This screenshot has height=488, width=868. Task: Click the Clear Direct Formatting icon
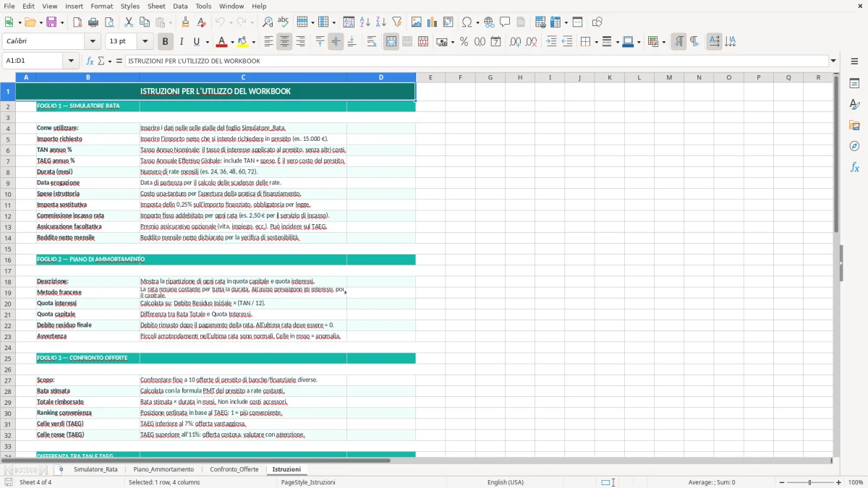click(x=202, y=22)
